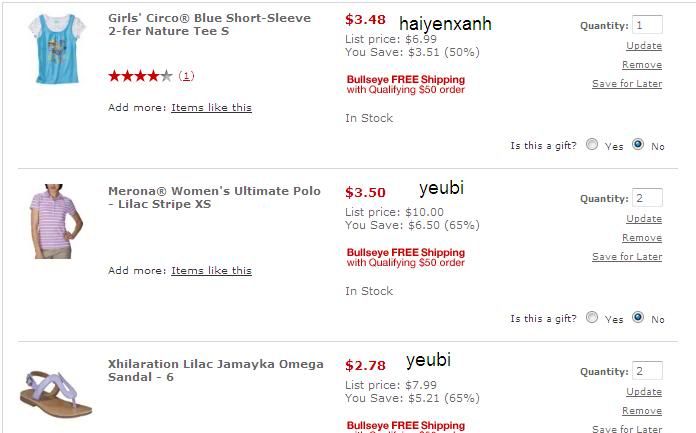Open 'Items like this' under Circo tee
696x433 pixels.
click(x=211, y=108)
